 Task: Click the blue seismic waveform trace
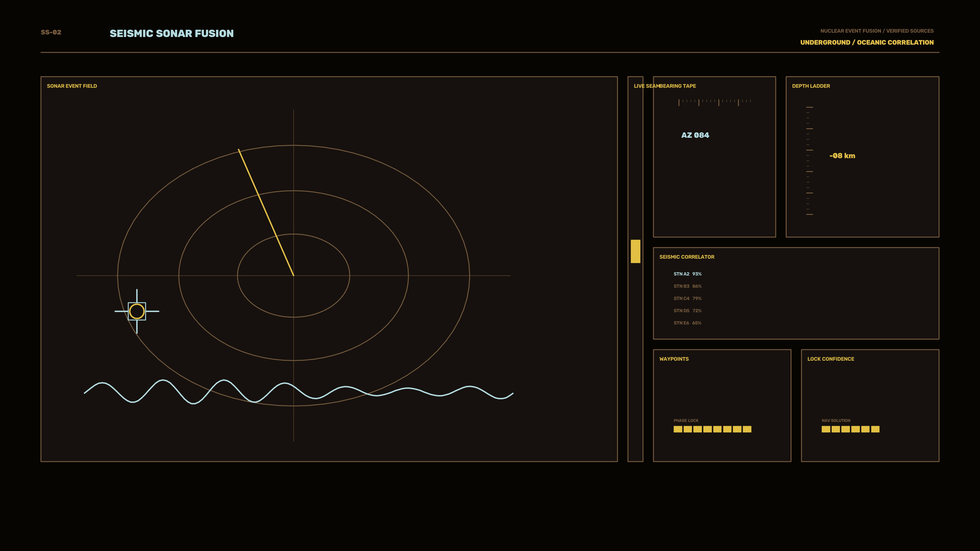tap(299, 391)
